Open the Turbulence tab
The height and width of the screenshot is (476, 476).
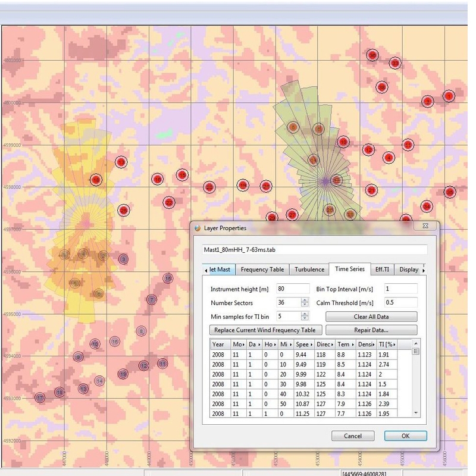[x=309, y=270]
